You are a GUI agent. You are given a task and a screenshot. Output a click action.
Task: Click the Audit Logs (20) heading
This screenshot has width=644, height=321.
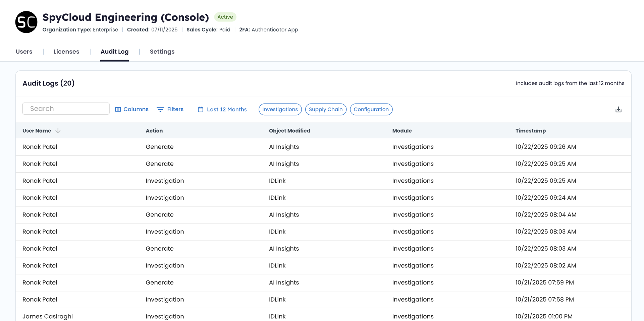49,83
